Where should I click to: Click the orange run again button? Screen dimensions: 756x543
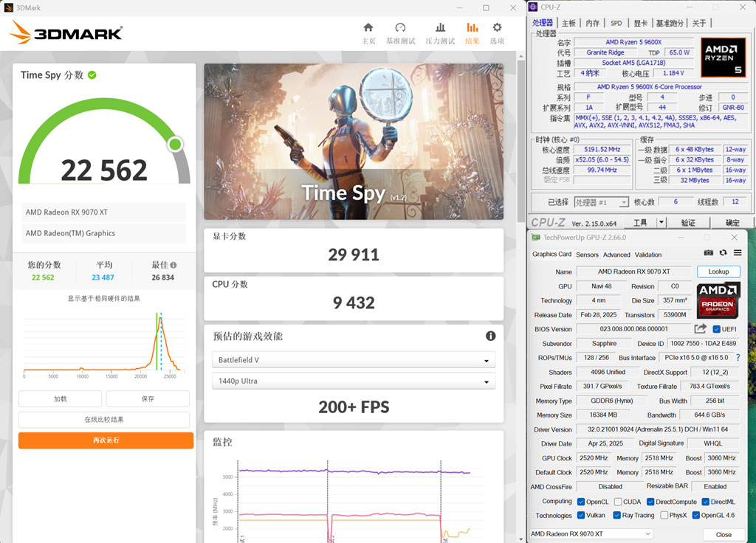tap(106, 440)
